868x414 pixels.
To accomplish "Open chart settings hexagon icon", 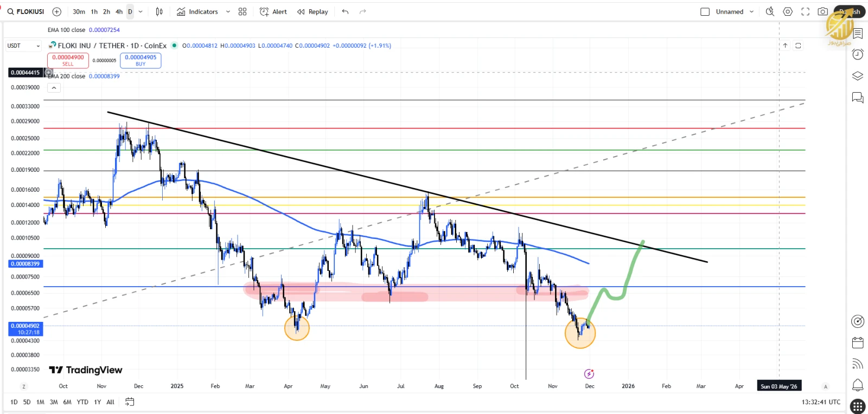I will click(x=788, y=11).
